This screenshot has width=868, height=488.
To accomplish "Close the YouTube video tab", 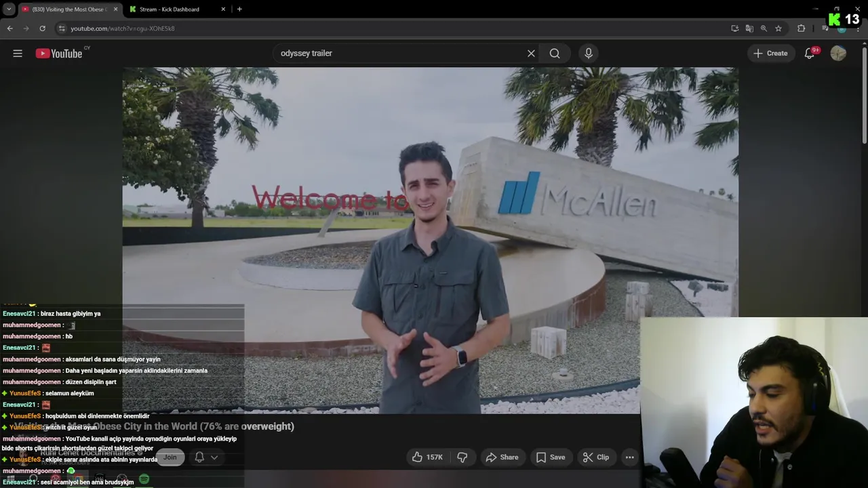I will [x=115, y=9].
